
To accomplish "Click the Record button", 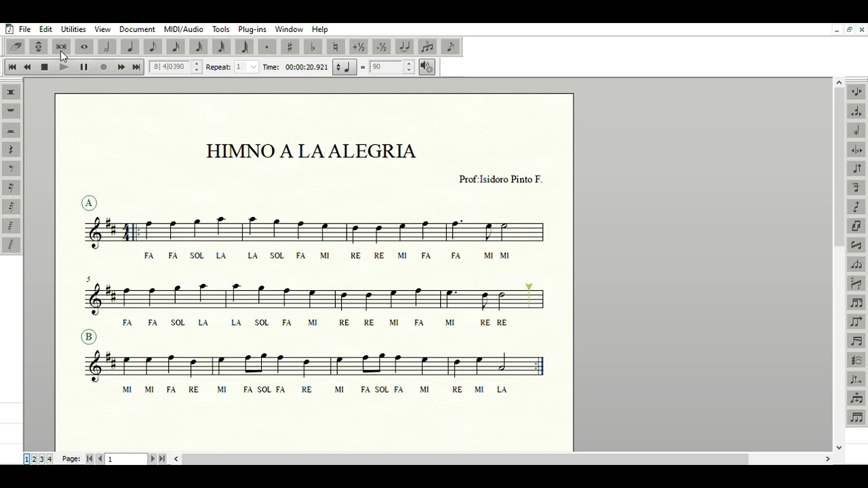I will point(104,67).
